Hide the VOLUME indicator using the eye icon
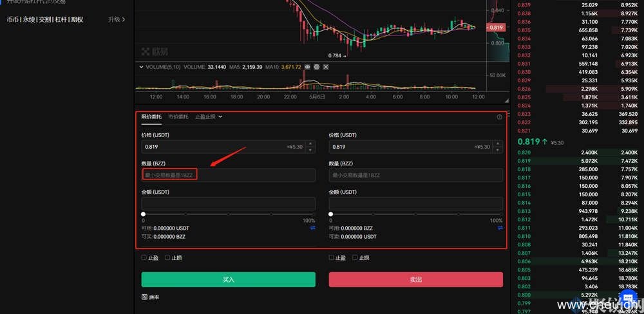This screenshot has height=314, width=644. [x=308, y=67]
